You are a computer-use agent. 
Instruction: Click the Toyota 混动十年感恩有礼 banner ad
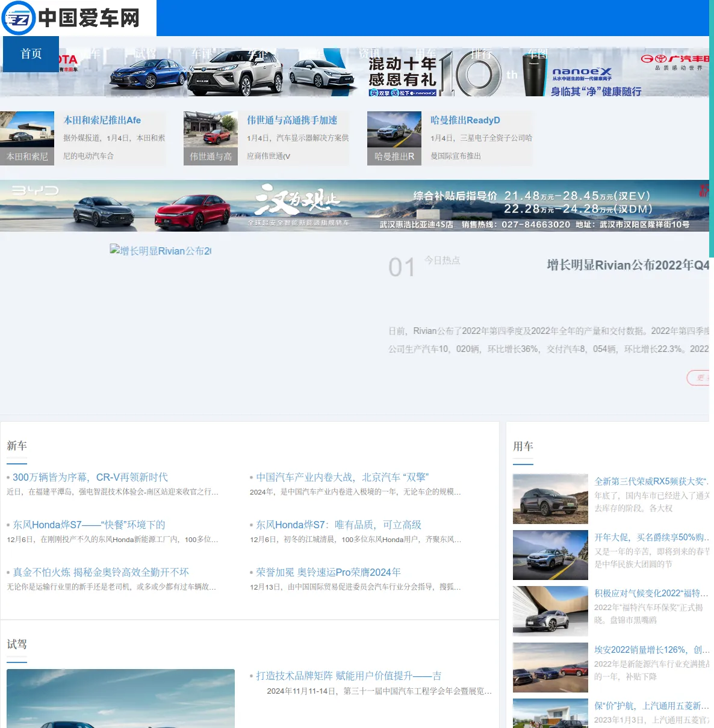[355, 72]
